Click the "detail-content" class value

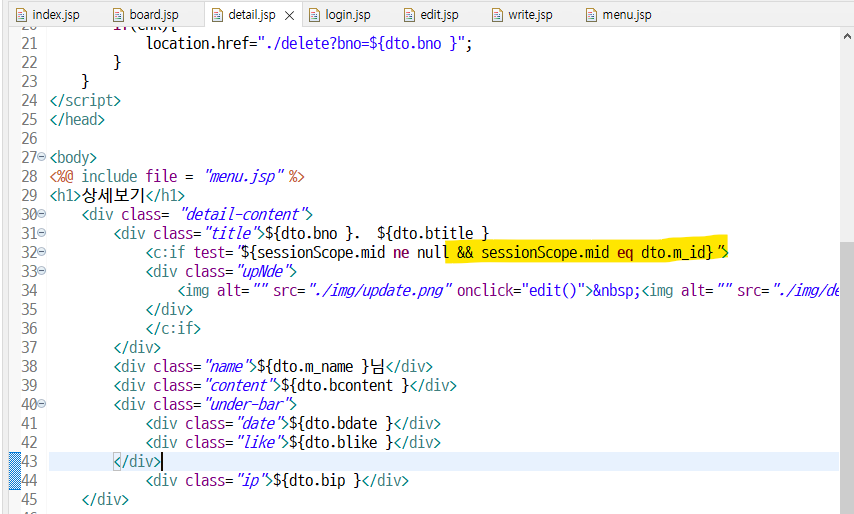(x=243, y=215)
